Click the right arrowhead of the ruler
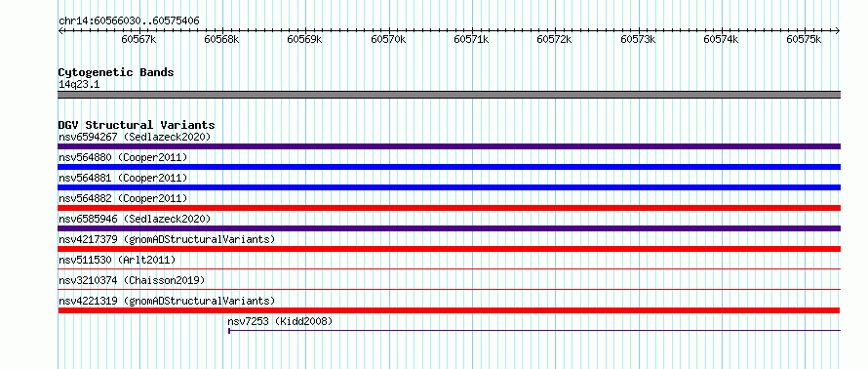 [838, 30]
